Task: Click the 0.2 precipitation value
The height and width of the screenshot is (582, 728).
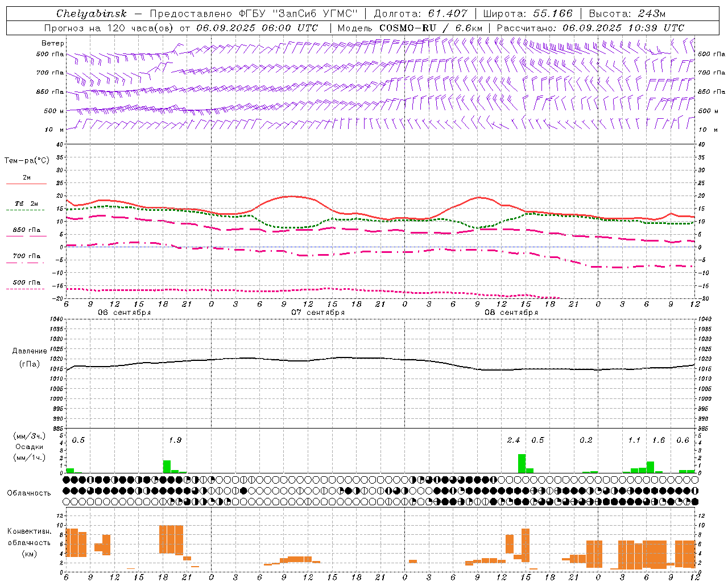Action: (586, 440)
